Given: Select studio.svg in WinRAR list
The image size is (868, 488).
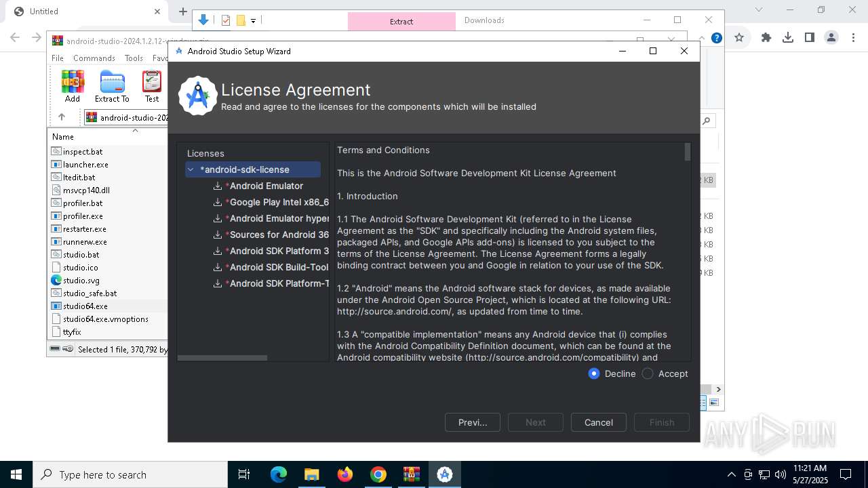Looking at the screenshot, I should click(75, 281).
